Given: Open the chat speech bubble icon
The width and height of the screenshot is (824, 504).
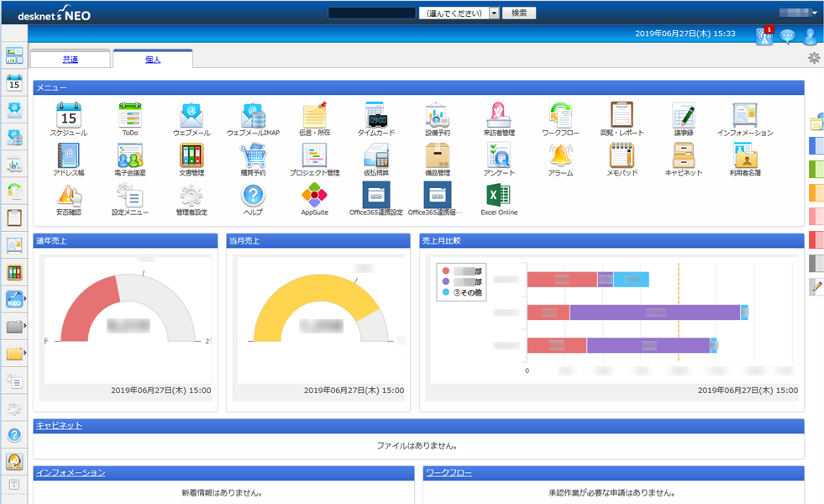Looking at the screenshot, I should point(787,36).
